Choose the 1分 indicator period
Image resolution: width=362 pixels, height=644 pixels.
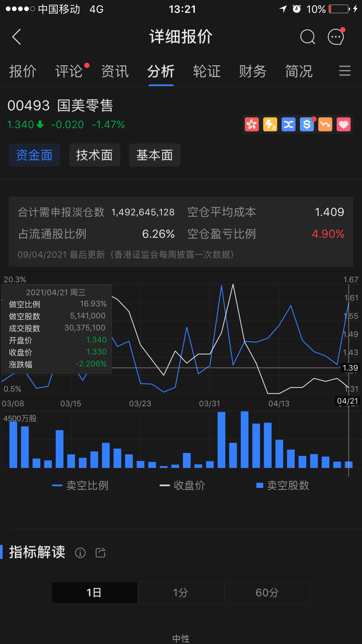coord(181,592)
